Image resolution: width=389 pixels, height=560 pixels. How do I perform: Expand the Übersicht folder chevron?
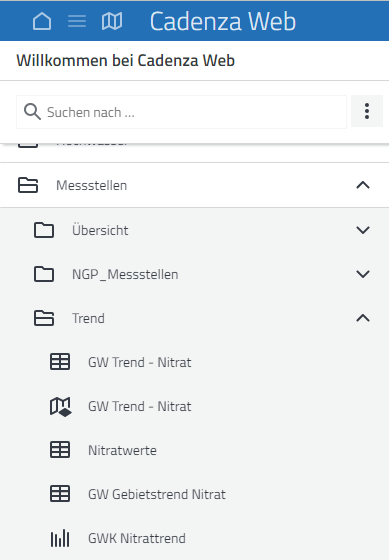(x=363, y=230)
